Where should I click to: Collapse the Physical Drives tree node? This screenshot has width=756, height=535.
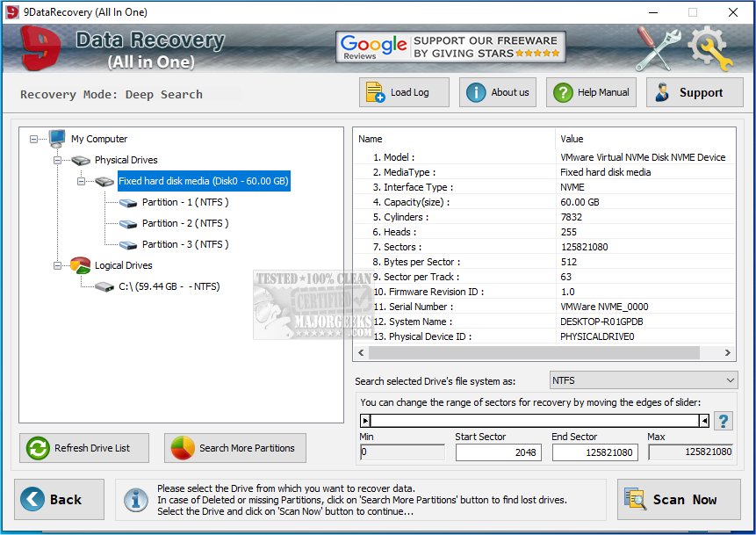click(x=57, y=160)
